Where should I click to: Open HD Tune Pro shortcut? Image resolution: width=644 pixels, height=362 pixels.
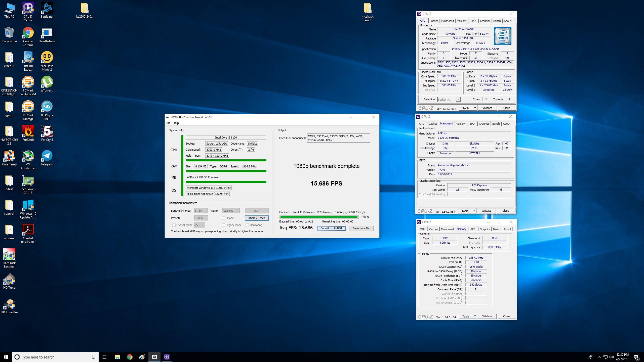pos(9,306)
